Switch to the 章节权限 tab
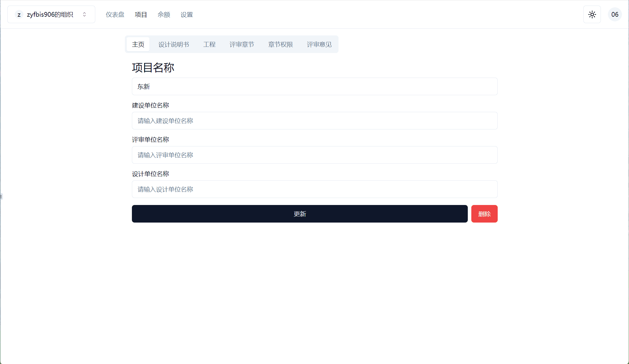This screenshot has height=364, width=629. 280,44
